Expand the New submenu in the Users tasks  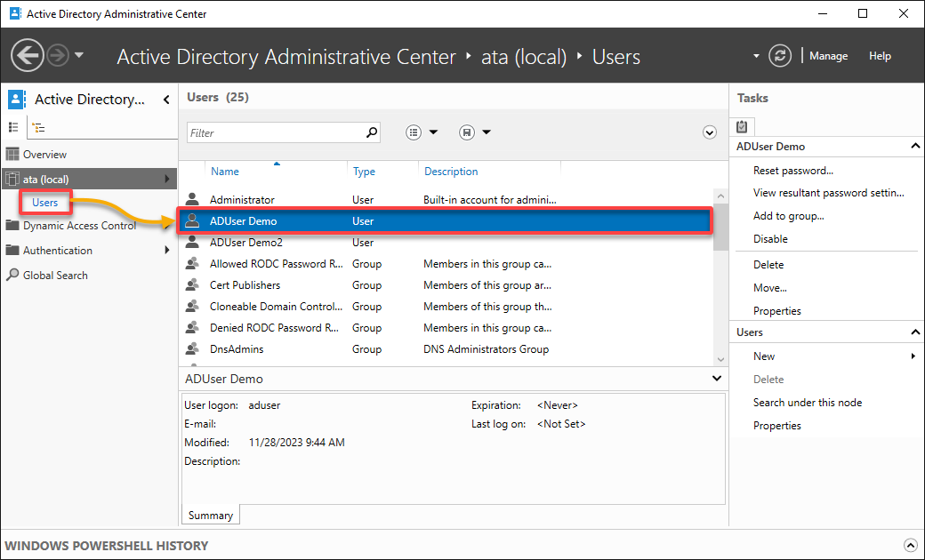[x=913, y=356]
